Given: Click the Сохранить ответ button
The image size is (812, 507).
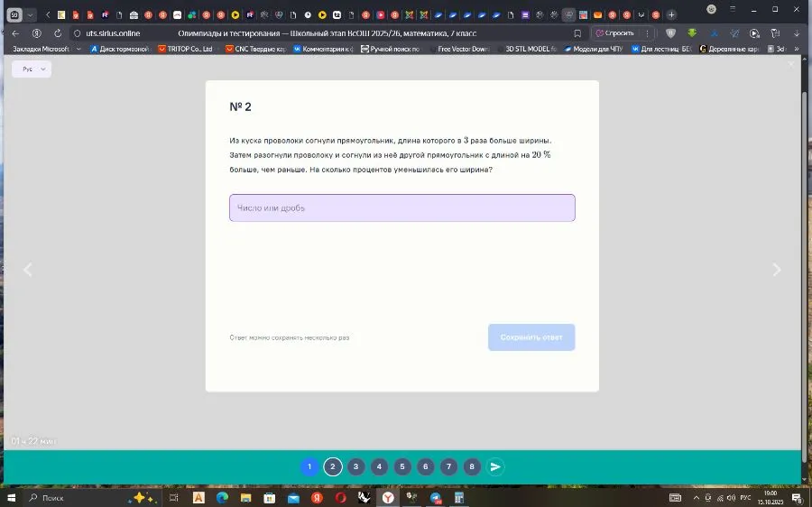Looking at the screenshot, I should [x=531, y=337].
